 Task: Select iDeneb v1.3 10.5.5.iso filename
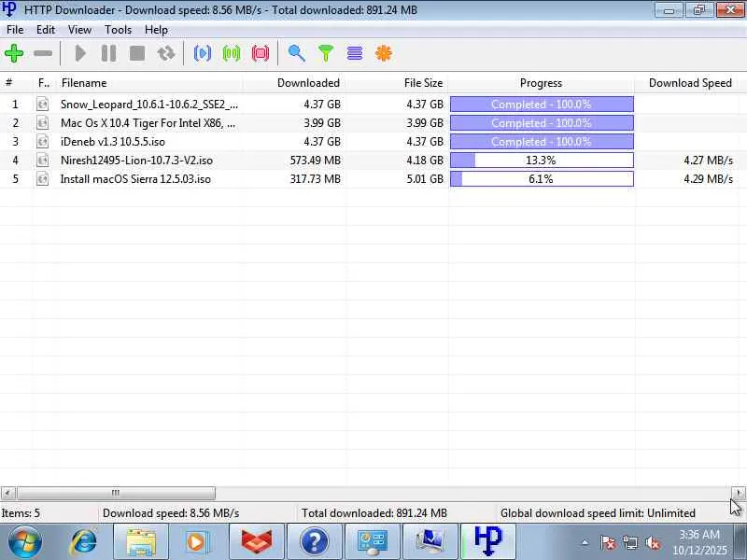(112, 142)
